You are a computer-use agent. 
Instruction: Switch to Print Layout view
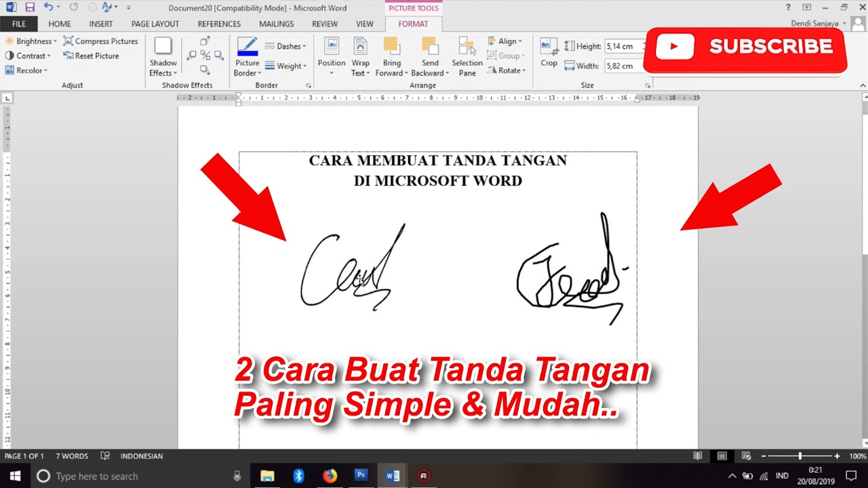(722, 456)
